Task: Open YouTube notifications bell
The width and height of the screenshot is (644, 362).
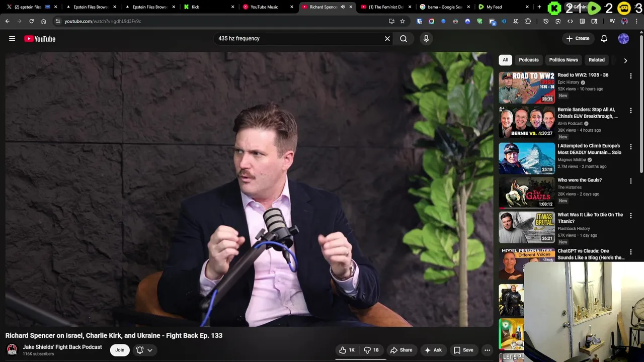Action: [604, 39]
